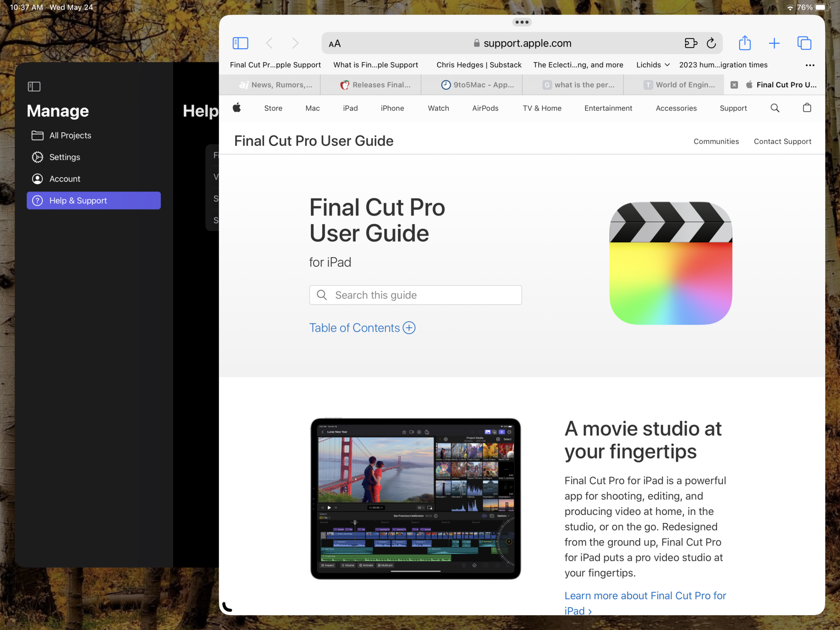Open the Share sheet
Viewport: 840px width, 630px height.
point(745,43)
